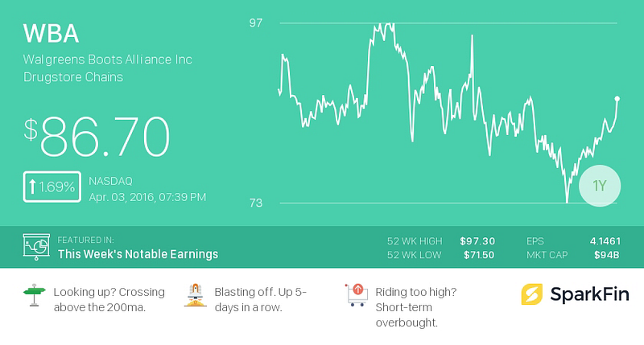Click the 52 WK LOW value $71.50
This screenshot has height=345, width=644.
click(479, 255)
